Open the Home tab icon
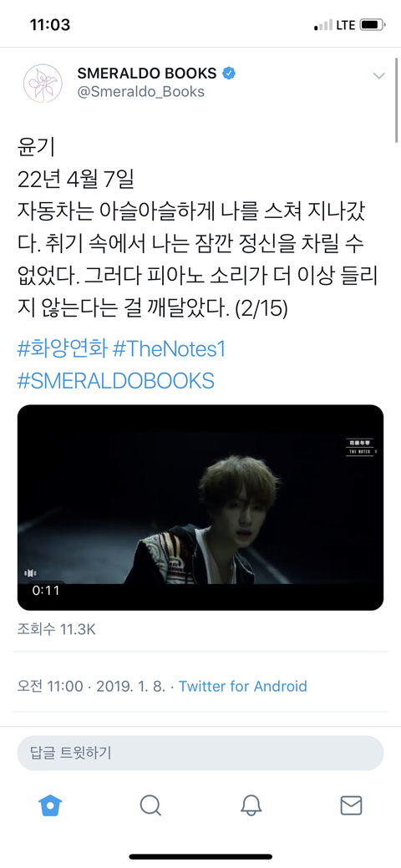 click(50, 805)
